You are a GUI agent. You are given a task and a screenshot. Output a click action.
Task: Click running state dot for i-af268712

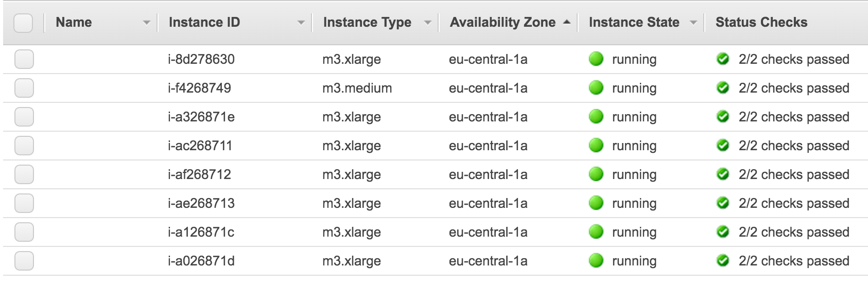click(596, 175)
